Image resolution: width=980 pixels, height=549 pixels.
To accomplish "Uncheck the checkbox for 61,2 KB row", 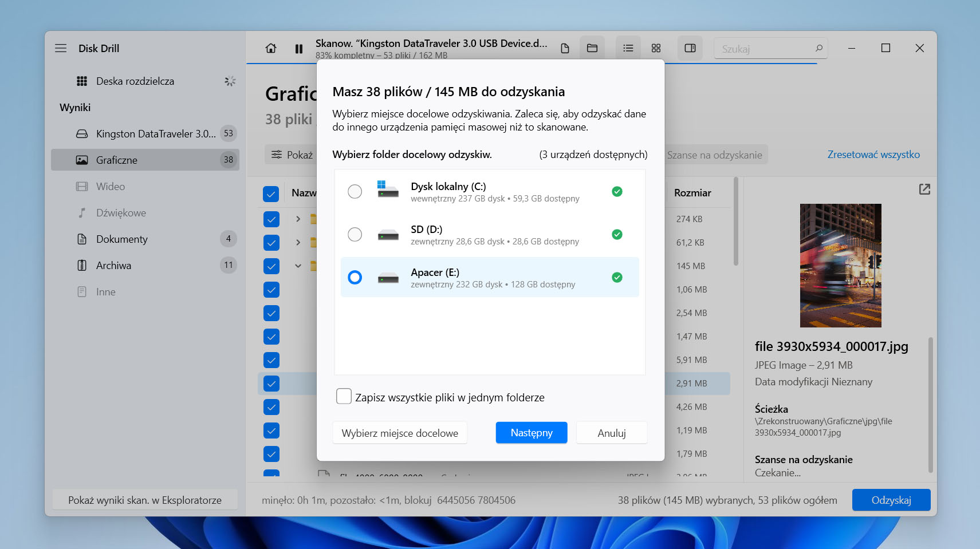I will click(271, 243).
